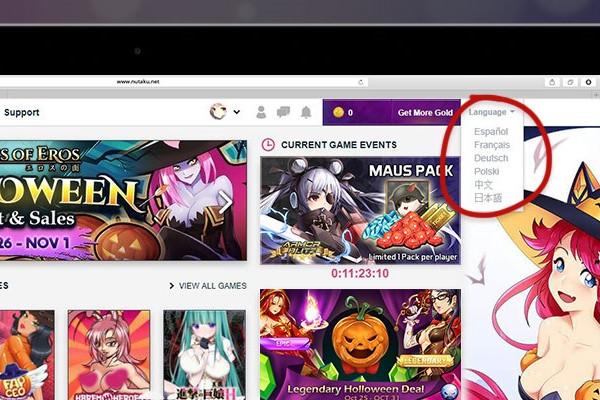Open the green-haired girl game thumbnail
Screen dimensions: 600x400
tap(205, 355)
